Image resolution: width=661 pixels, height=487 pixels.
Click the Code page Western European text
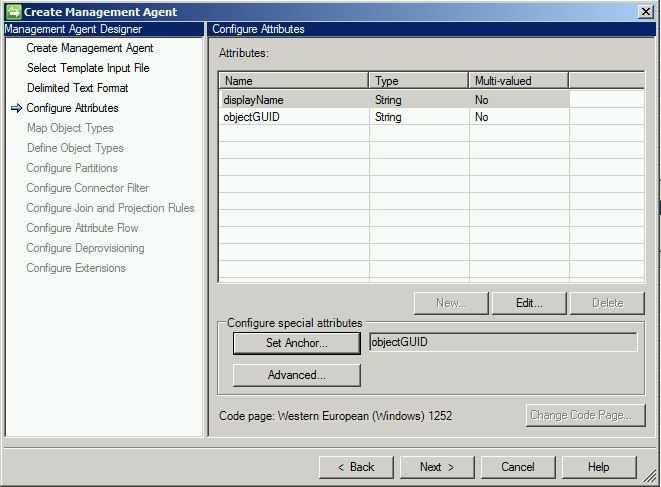click(336, 416)
